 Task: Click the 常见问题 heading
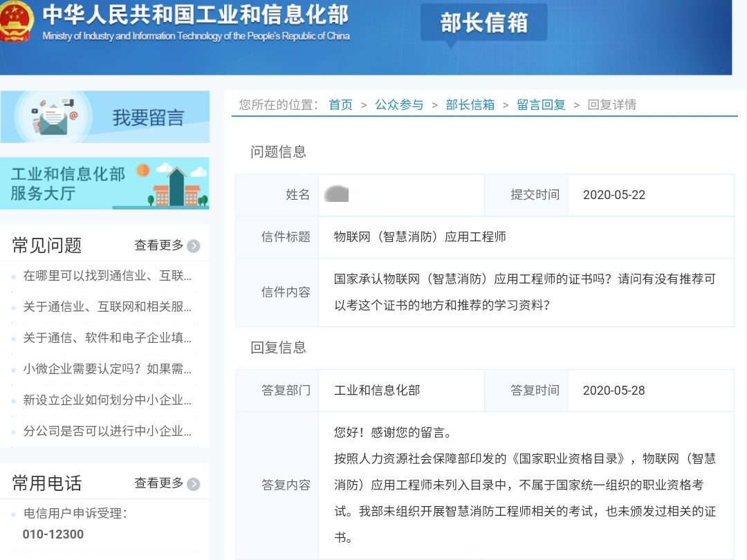[47, 245]
